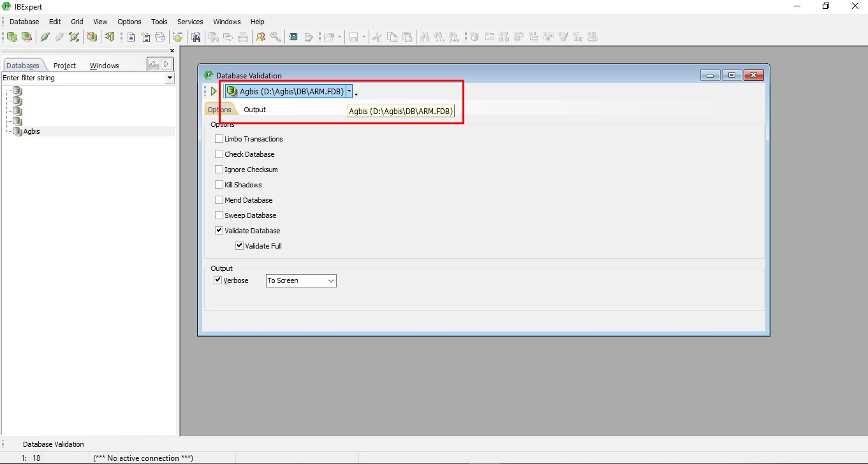The height and width of the screenshot is (464, 868).
Task: Click the Create Database toolbar icon
Action: (x=92, y=37)
